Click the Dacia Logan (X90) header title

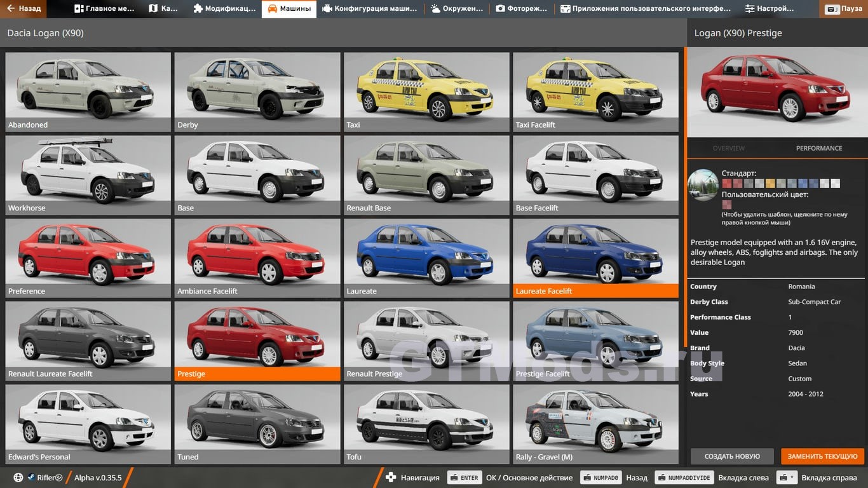click(x=45, y=33)
